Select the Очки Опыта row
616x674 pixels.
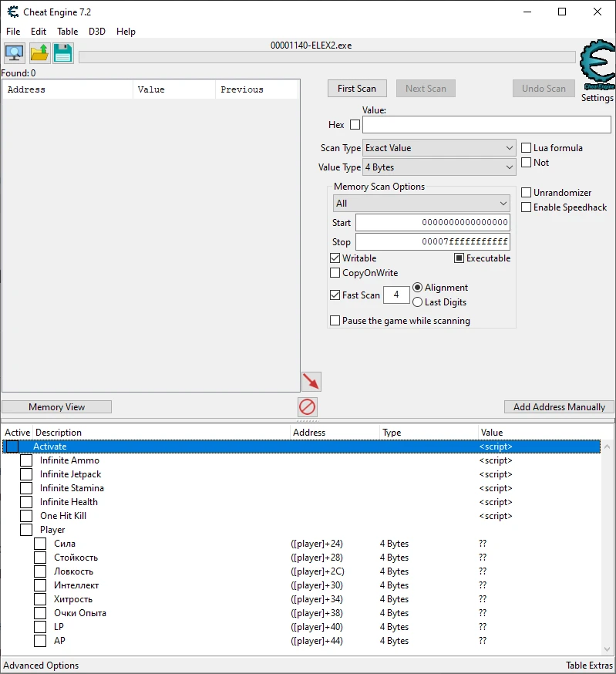pyautogui.click(x=301, y=613)
